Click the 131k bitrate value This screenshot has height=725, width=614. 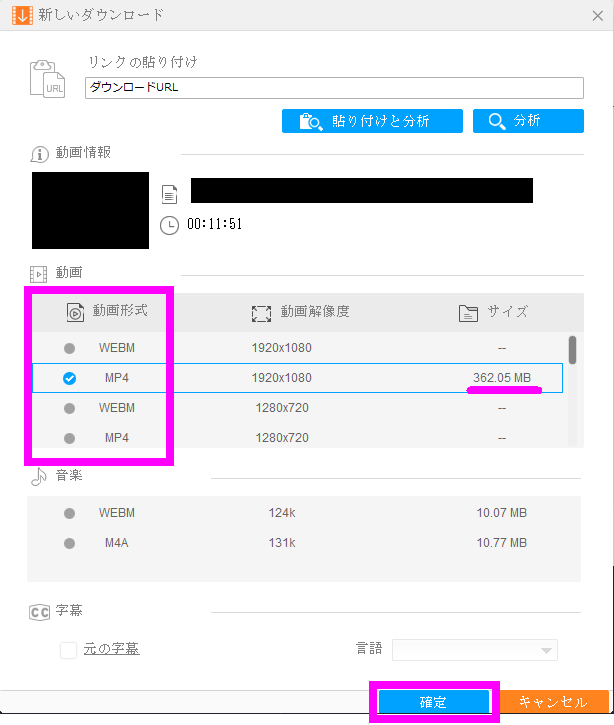282,543
